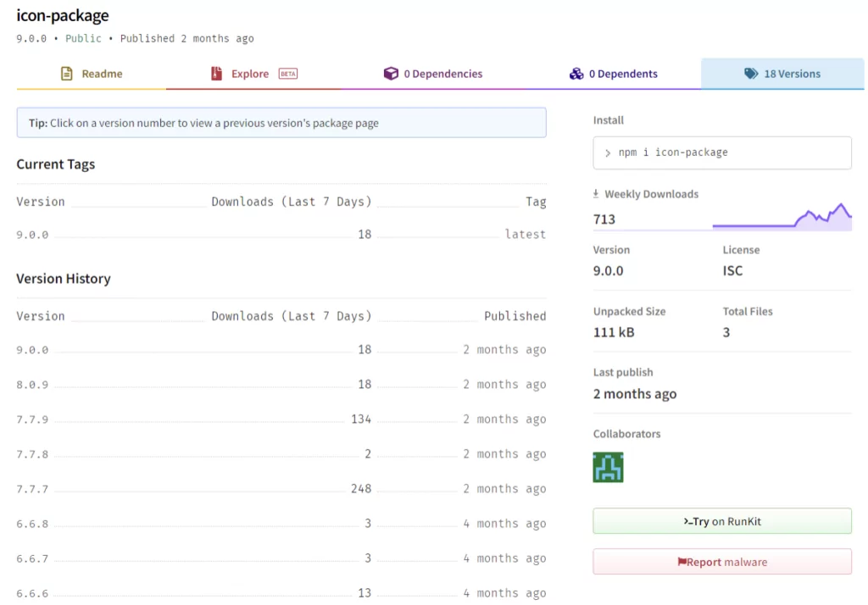This screenshot has width=868, height=605.
Task: Click the Current Tags heading
Action: point(55,164)
